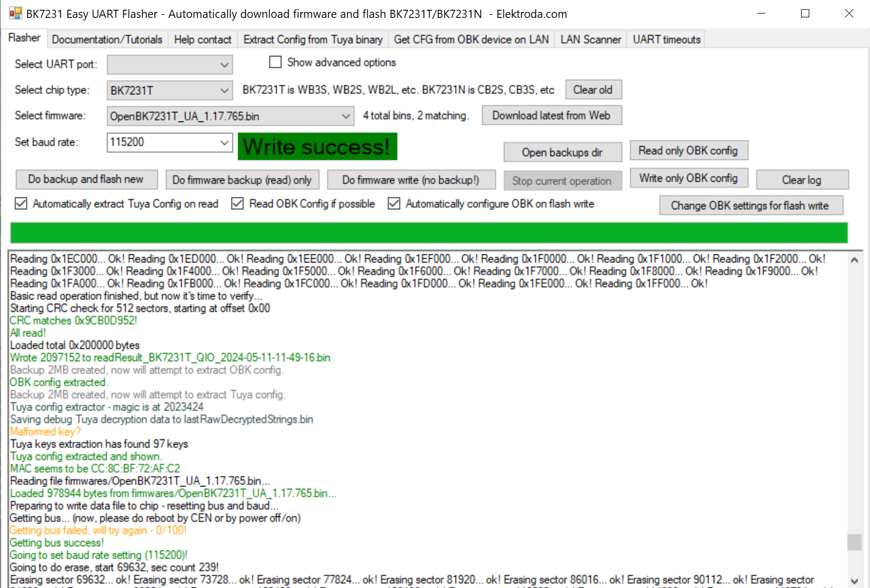Minimize the BK7231 Easy UART Flasher window
Viewport: 870px width, 588px height.
tap(762, 14)
